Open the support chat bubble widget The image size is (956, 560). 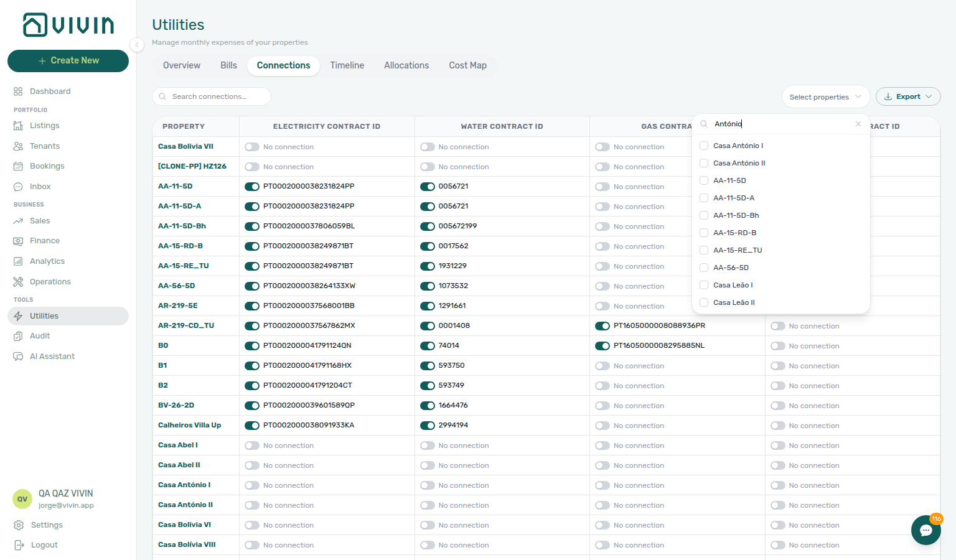tap(926, 530)
